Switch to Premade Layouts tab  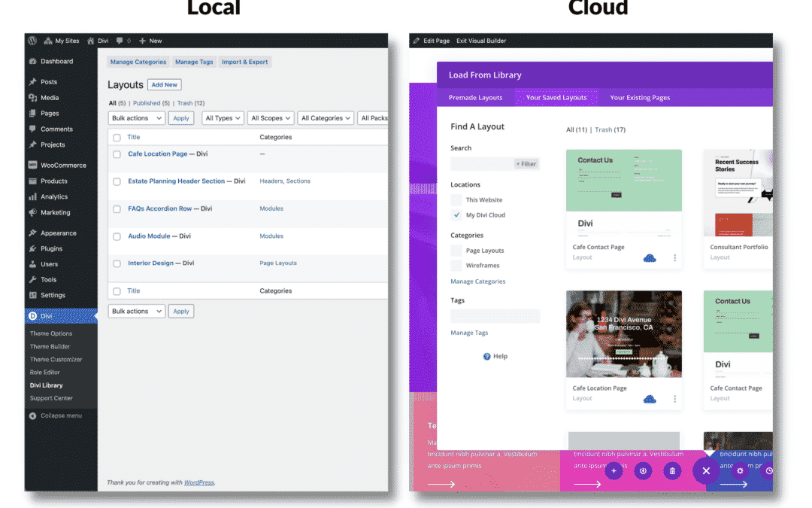(475, 97)
